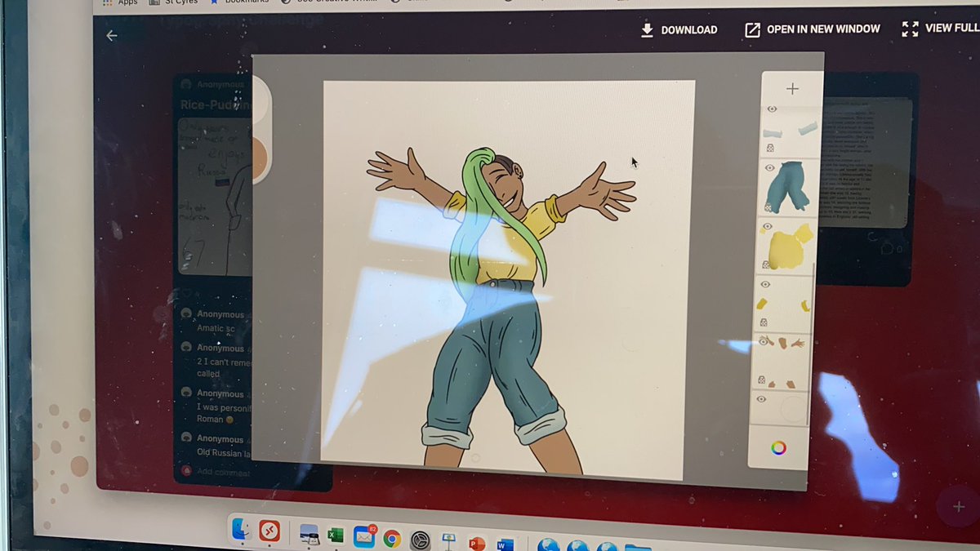Click the layers panel scrollbar
Viewport: 980px width, 551px height.
[811, 343]
